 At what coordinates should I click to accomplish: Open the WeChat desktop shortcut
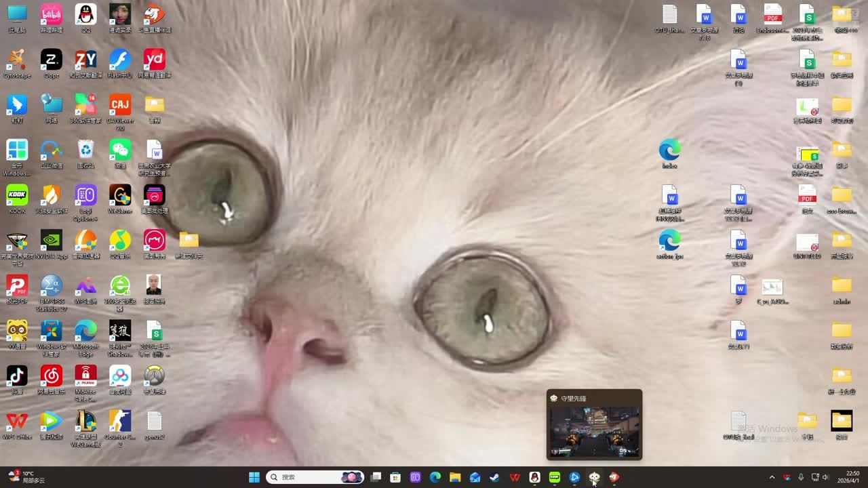(120, 150)
